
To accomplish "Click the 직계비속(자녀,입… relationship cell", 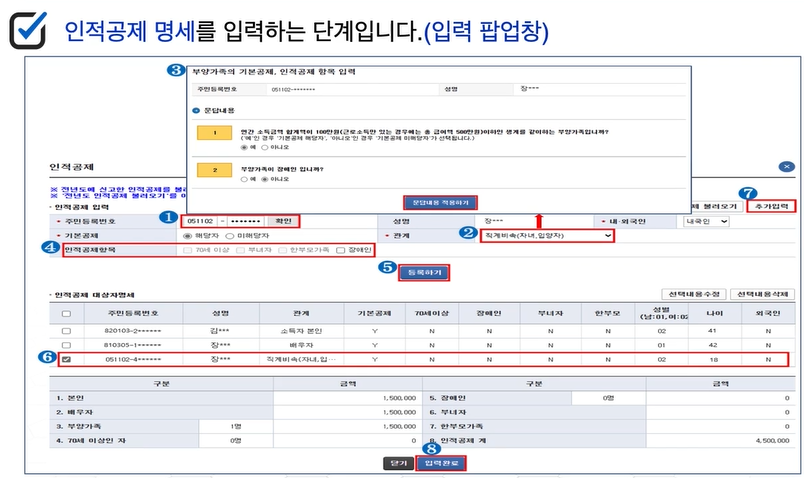I will pyautogui.click(x=301, y=360).
